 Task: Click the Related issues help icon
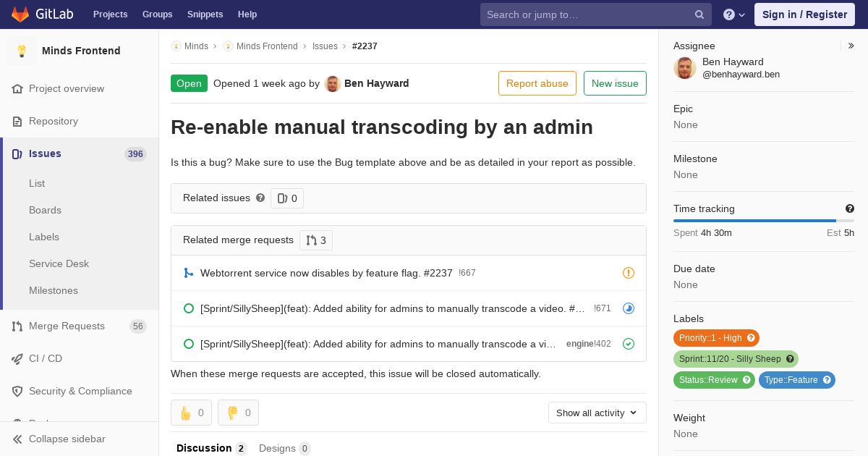click(260, 198)
